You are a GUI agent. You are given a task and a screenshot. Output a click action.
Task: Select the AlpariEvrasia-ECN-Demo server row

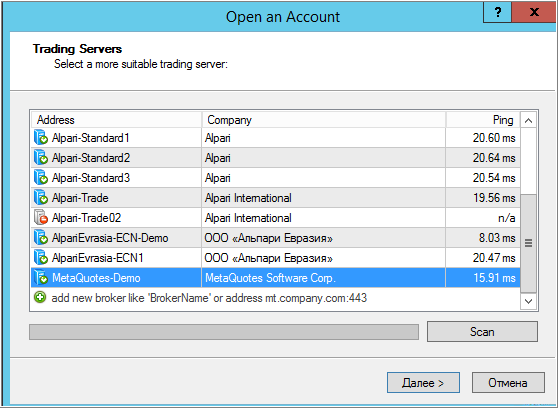tap(275, 237)
